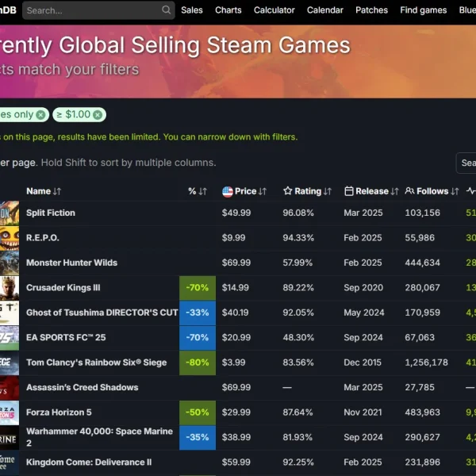Click Crusader Kings III -70% discount badge
476x476 pixels.
[198, 288]
